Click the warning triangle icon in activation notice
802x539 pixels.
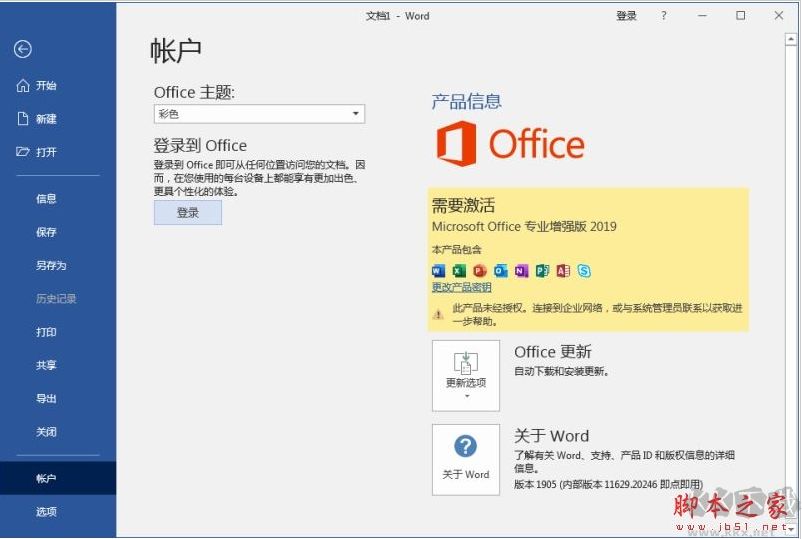pyautogui.click(x=438, y=314)
